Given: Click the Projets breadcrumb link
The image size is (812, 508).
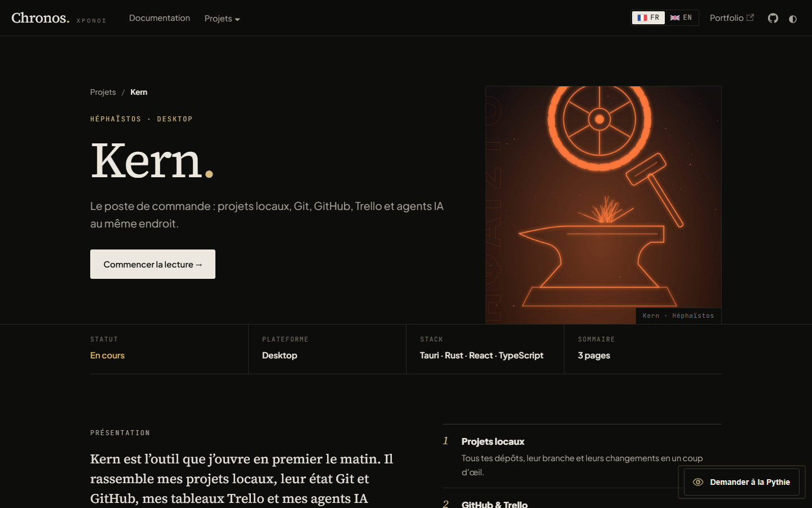Looking at the screenshot, I should click(103, 92).
